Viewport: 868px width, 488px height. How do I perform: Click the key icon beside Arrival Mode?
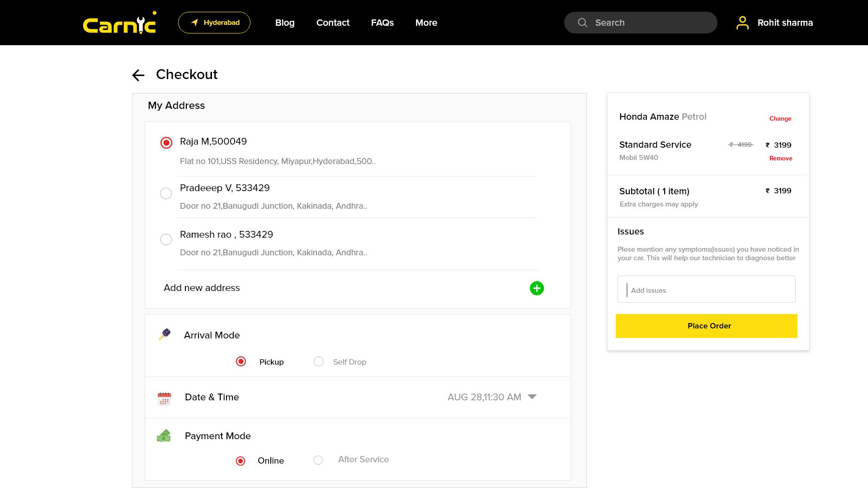(x=164, y=335)
